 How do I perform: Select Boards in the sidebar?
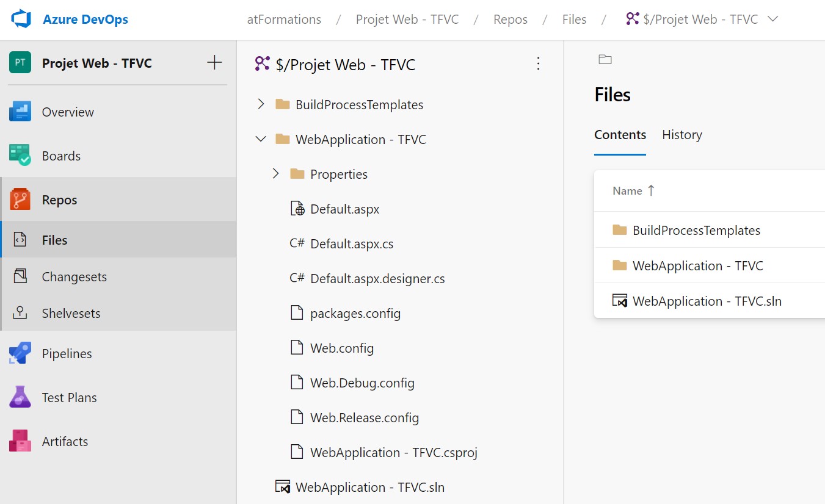pos(61,156)
